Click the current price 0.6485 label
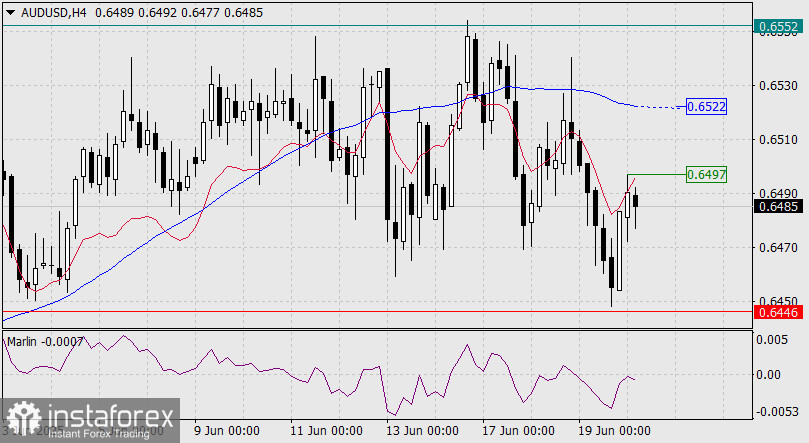The width and height of the screenshot is (809, 443). pos(778,207)
